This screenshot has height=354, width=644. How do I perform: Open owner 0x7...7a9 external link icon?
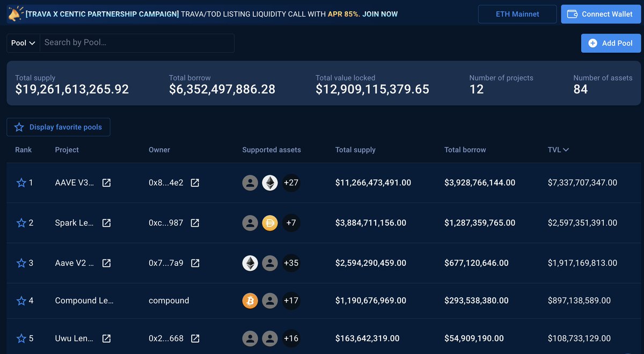195,263
